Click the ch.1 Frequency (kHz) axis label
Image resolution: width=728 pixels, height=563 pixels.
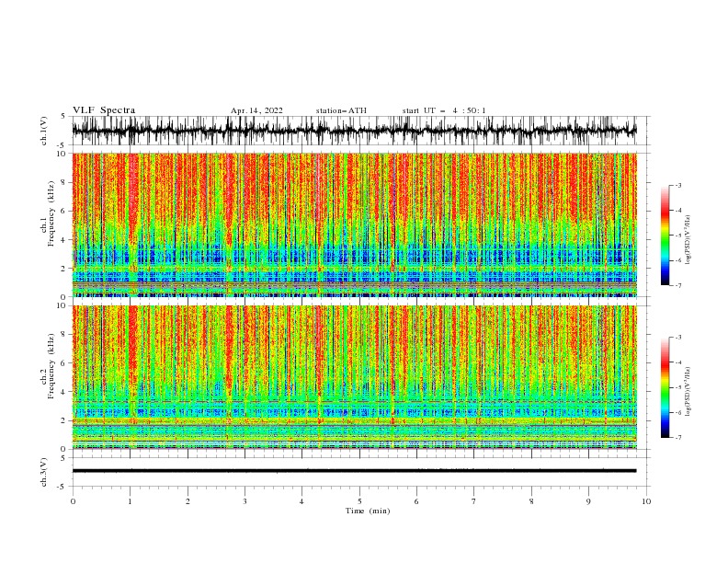(x=49, y=213)
